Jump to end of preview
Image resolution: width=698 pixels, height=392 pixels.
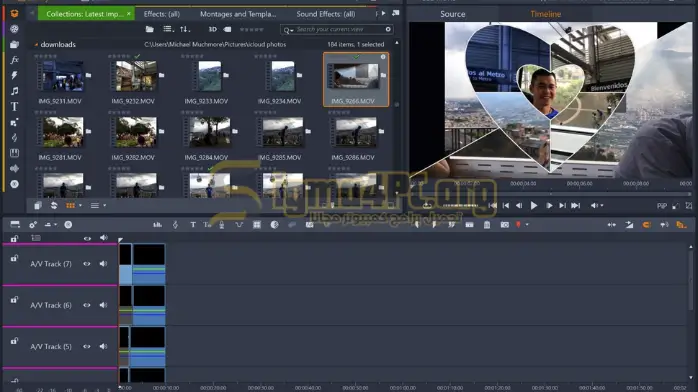(576, 206)
